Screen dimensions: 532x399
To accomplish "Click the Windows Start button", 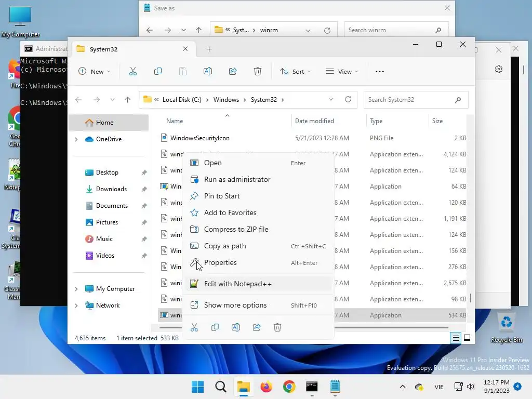I will coord(198,387).
